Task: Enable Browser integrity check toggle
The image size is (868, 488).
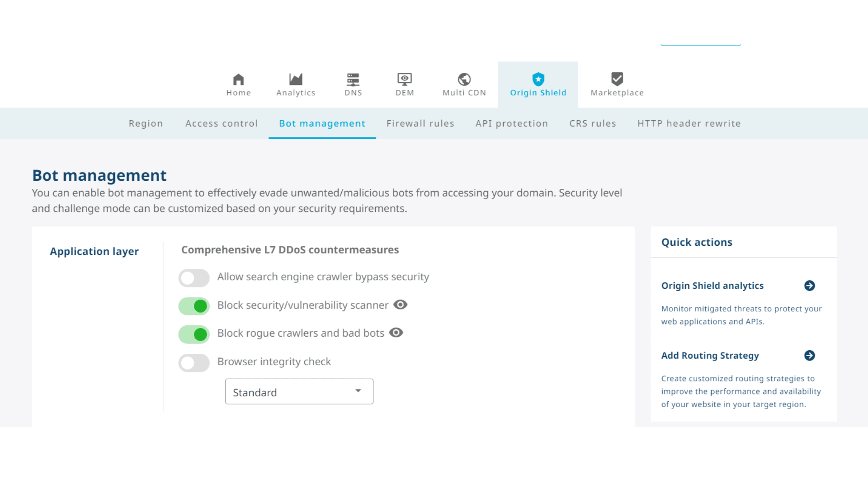Action: point(194,363)
